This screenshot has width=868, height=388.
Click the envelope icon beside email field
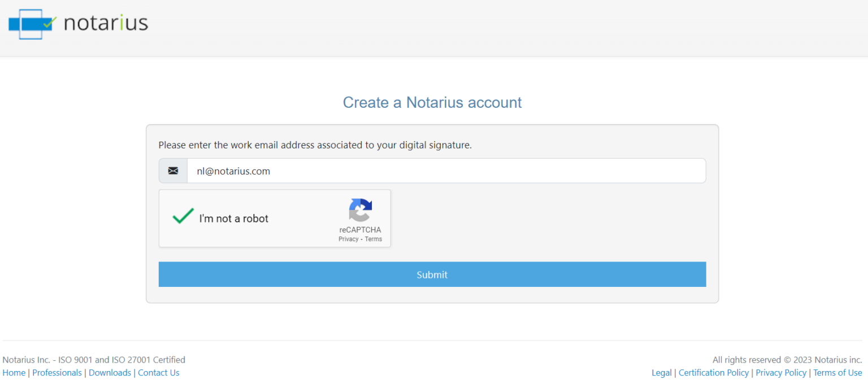click(x=173, y=171)
